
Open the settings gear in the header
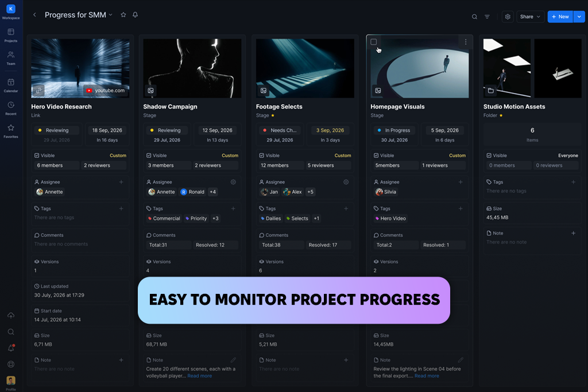[508, 17]
